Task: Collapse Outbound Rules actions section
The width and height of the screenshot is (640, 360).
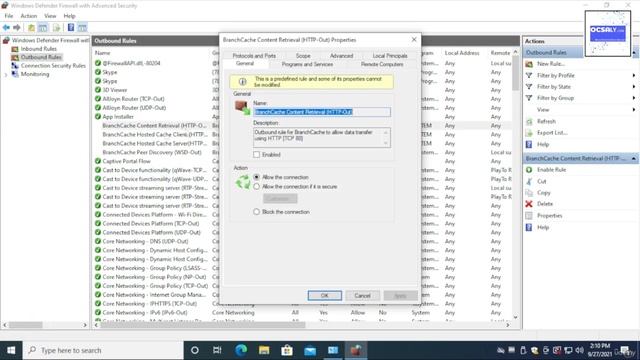Action: [x=634, y=53]
